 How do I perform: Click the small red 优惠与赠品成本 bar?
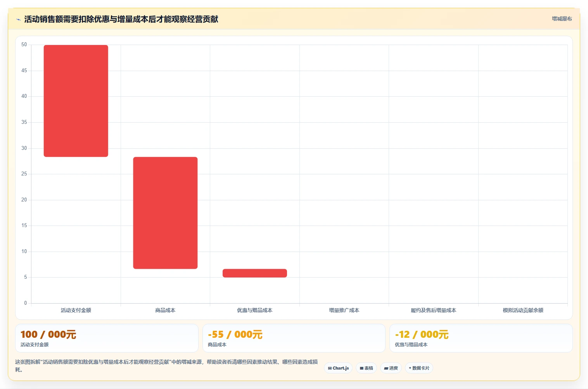(255, 273)
